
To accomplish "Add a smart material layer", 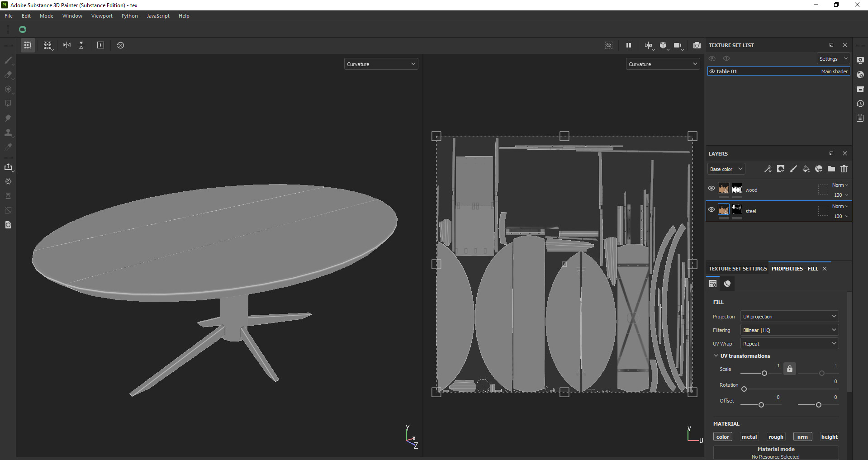I will coord(819,169).
